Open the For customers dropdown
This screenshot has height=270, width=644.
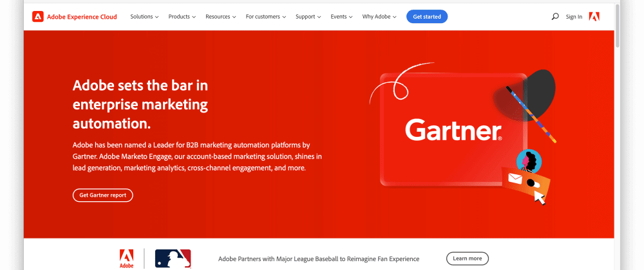(x=266, y=17)
